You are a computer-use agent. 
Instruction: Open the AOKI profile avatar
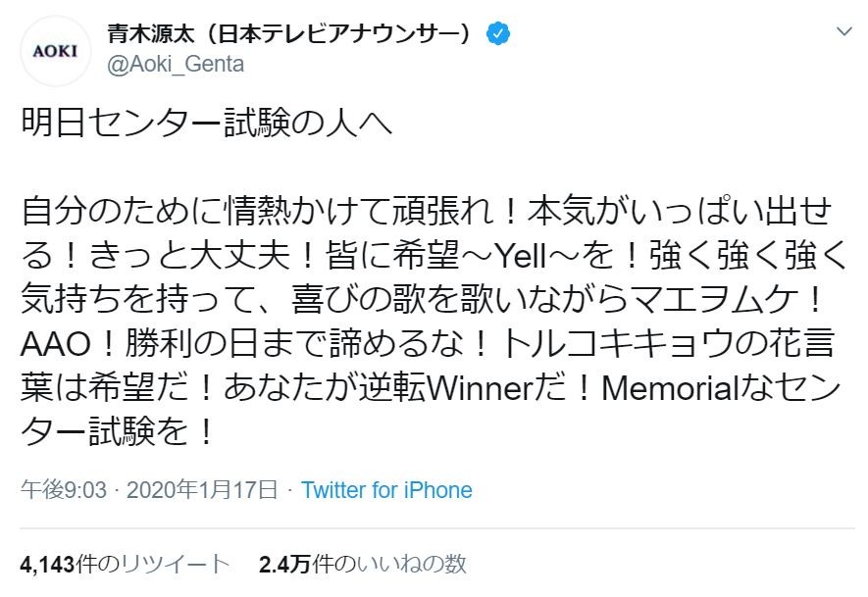pos(56,50)
